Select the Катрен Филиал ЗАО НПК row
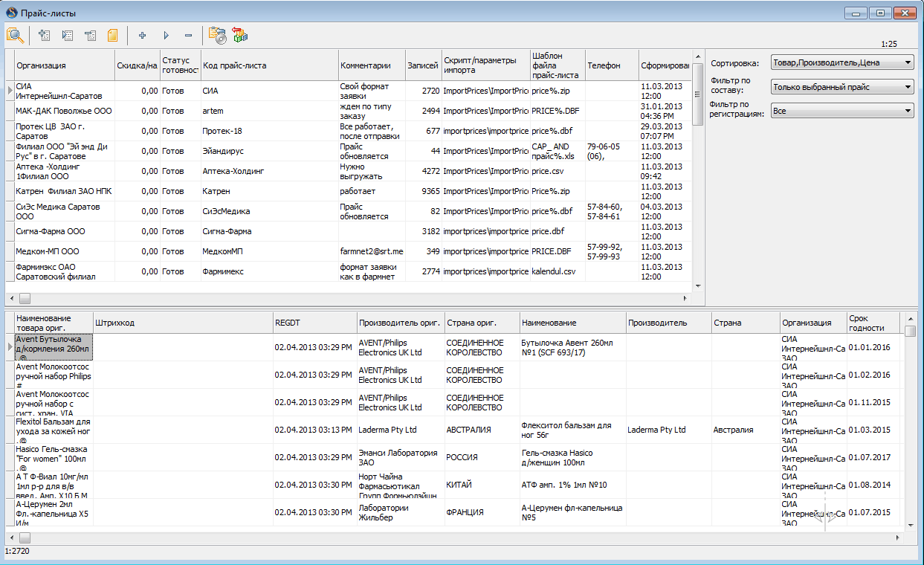The image size is (924, 565). (349, 191)
